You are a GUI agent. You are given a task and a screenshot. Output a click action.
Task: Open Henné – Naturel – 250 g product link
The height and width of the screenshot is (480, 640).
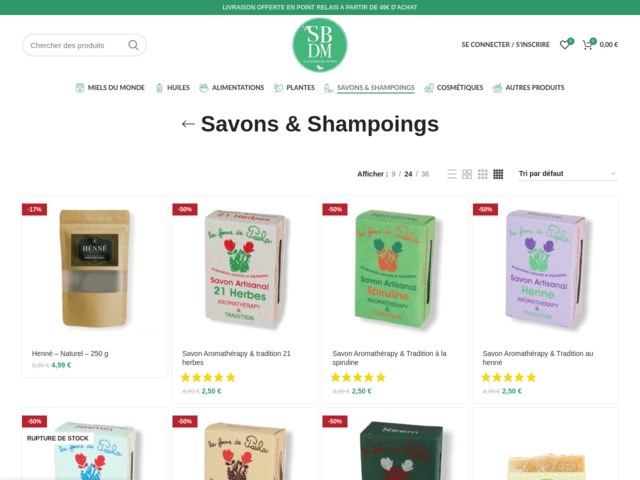70,353
